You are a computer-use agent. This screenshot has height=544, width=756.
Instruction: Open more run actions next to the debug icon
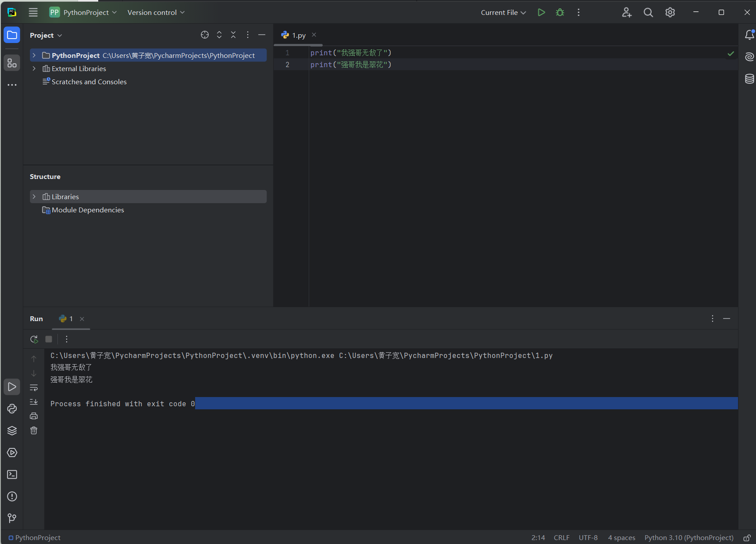[x=578, y=12]
